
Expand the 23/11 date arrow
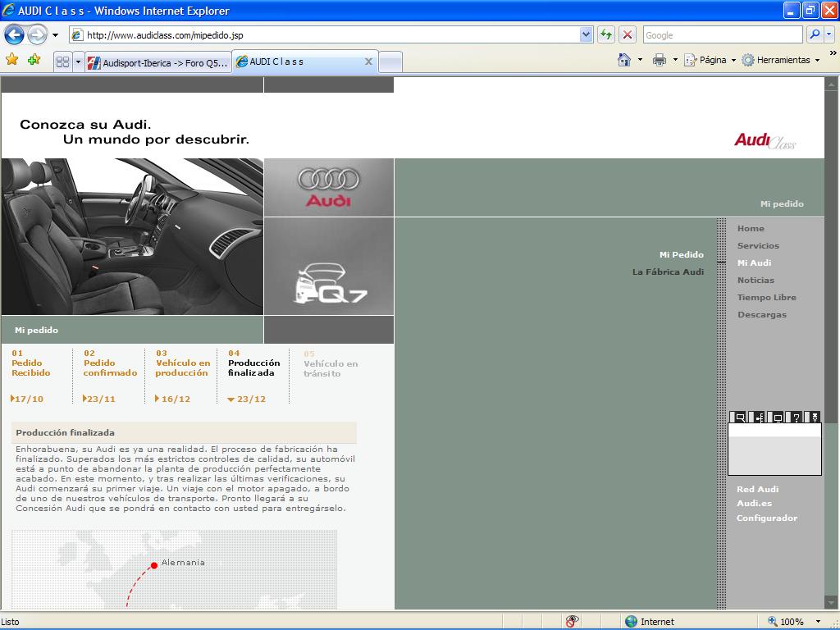coord(84,399)
